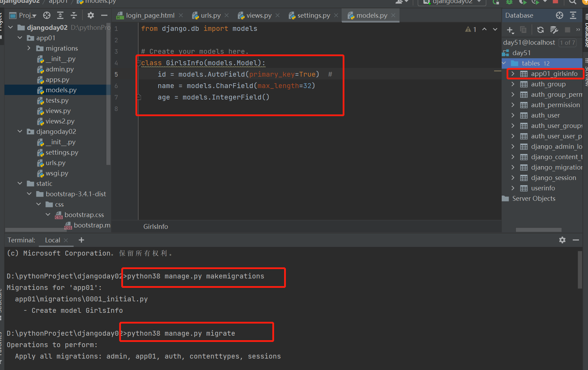Fold the GirlsInfo class at line 4
The width and height of the screenshot is (588, 370).
(x=139, y=63)
